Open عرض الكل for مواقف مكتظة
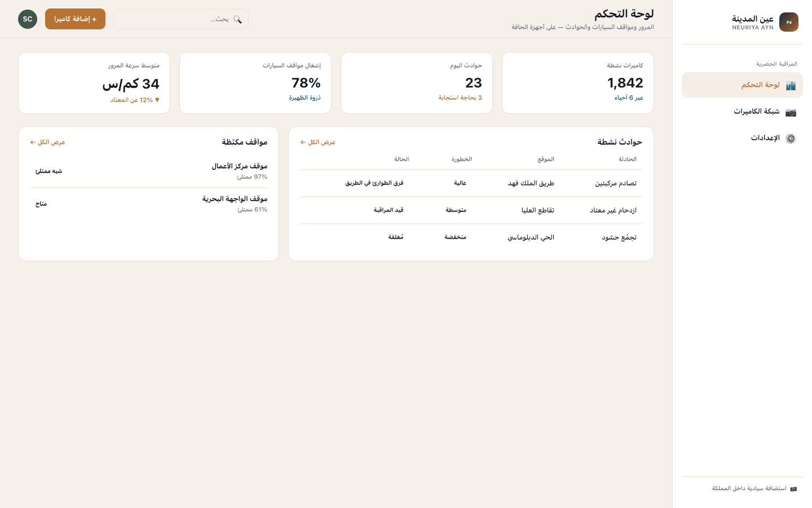Image resolution: width=812 pixels, height=508 pixels. tap(47, 142)
